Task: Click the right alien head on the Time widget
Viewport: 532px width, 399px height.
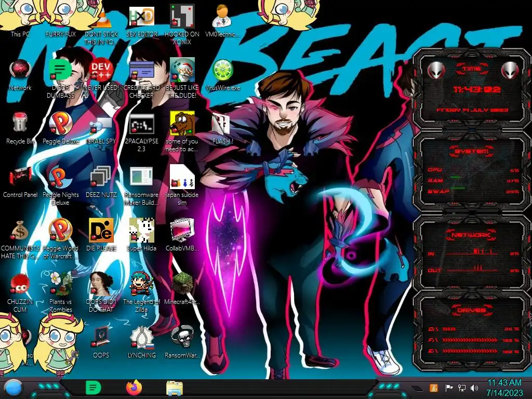Action: coord(510,70)
